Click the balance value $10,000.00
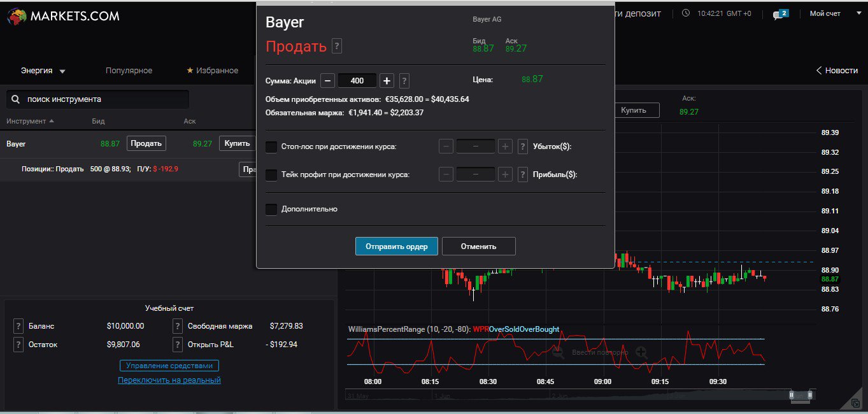 click(x=125, y=326)
